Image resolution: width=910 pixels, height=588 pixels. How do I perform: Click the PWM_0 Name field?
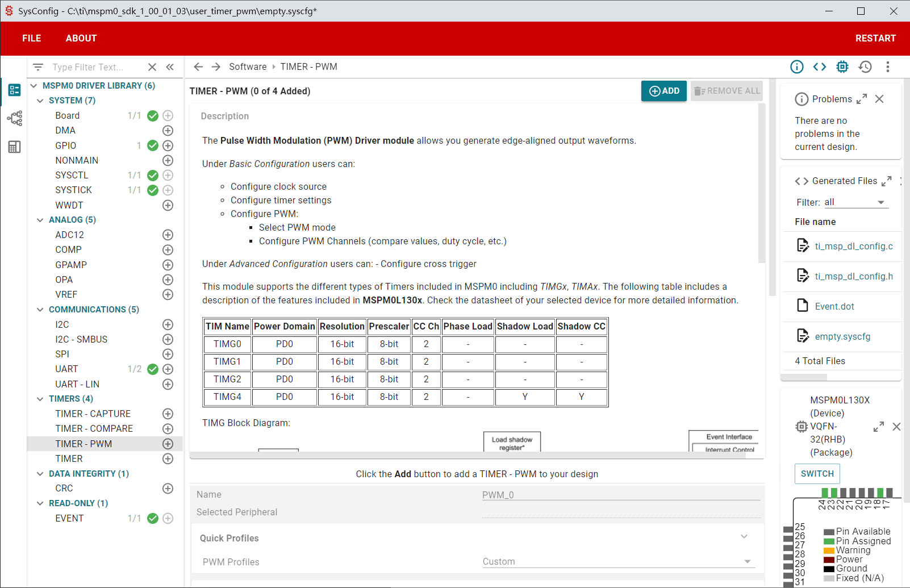tap(621, 495)
